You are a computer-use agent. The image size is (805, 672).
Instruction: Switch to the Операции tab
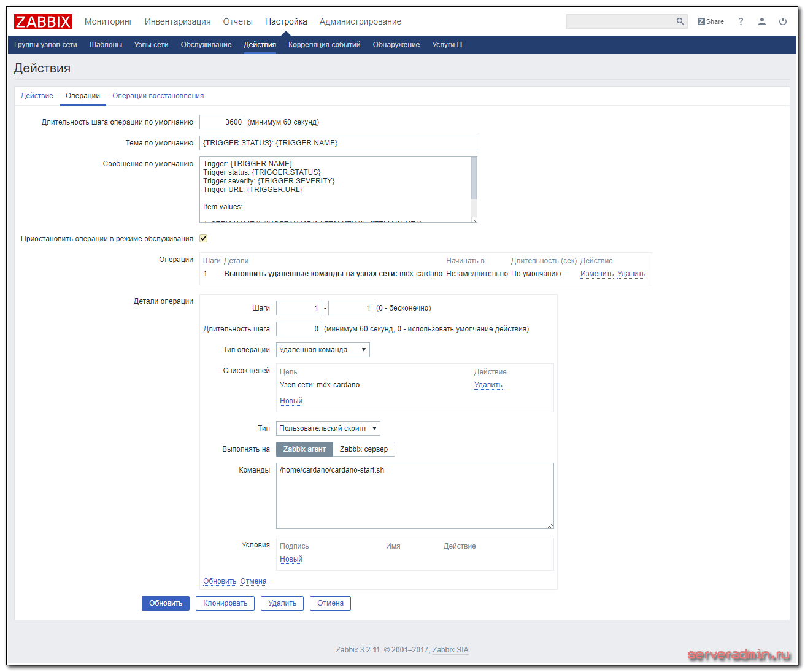[83, 96]
